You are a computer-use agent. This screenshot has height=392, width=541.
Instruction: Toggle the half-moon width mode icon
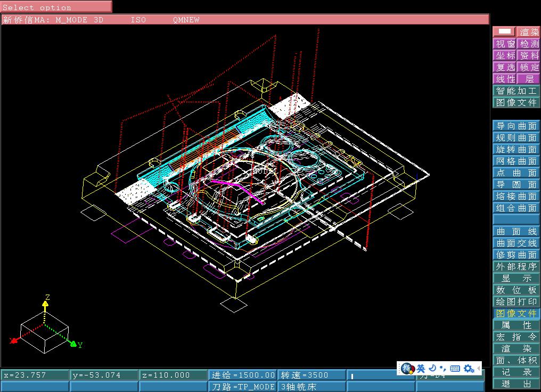click(433, 368)
